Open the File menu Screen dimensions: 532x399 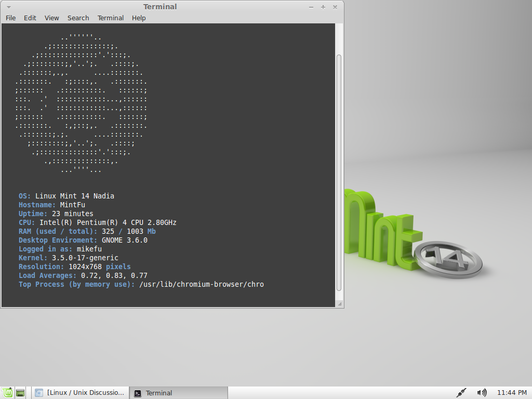click(10, 18)
